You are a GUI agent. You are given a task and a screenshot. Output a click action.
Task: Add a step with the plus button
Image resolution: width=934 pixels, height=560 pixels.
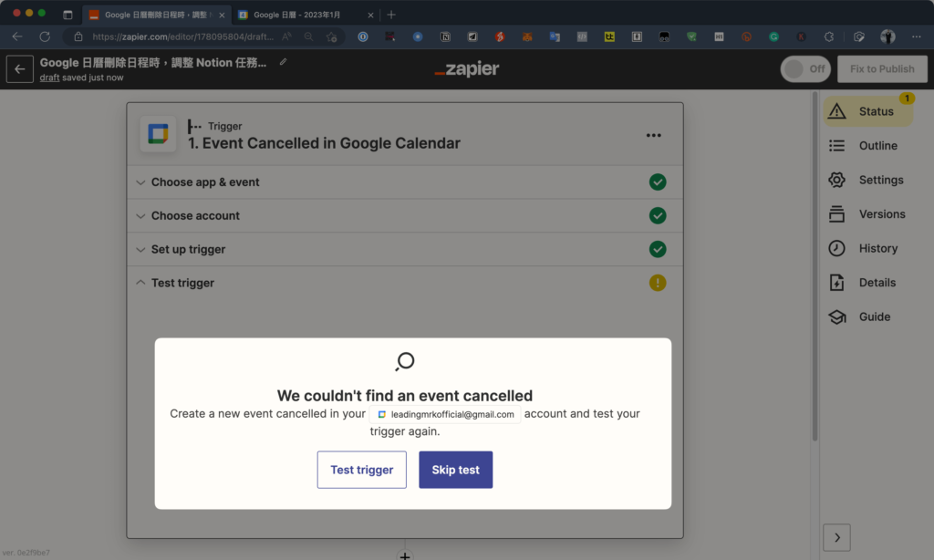(x=404, y=555)
